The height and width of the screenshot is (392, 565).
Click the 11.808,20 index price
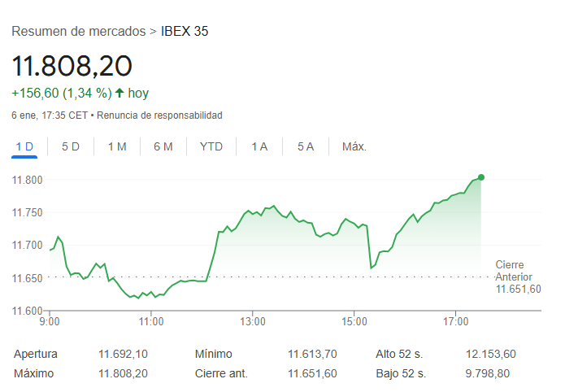click(72, 66)
